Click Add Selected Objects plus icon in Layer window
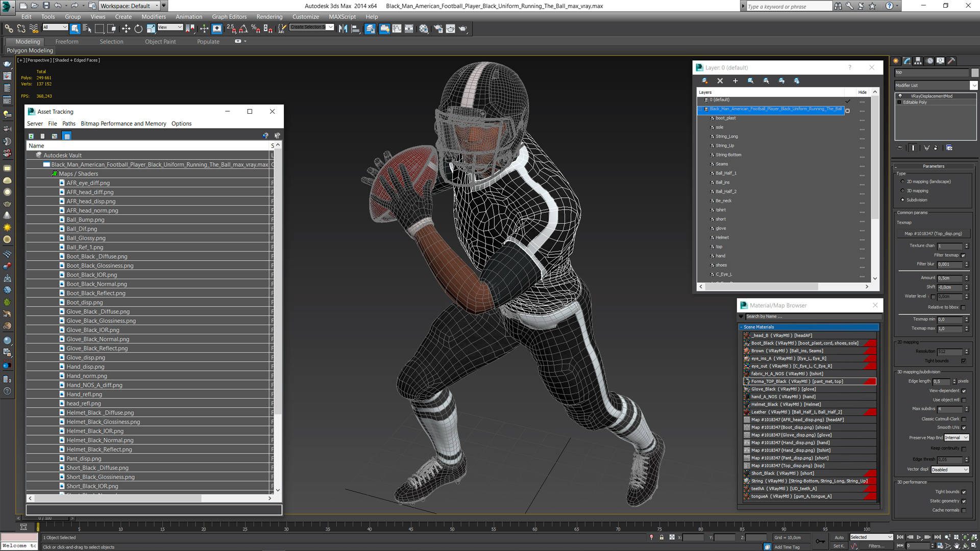The image size is (980, 551). tap(736, 81)
